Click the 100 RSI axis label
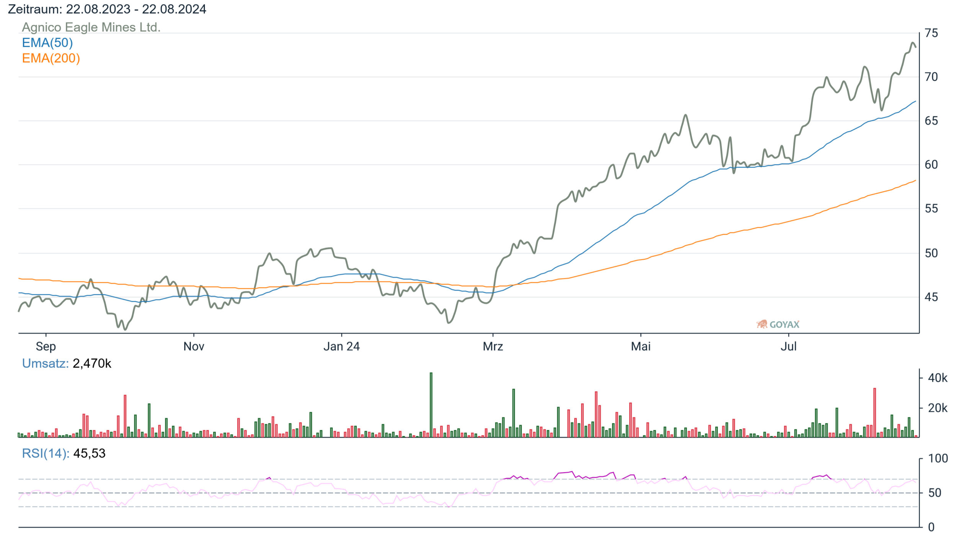This screenshot has height=560, width=980. pos(938,459)
